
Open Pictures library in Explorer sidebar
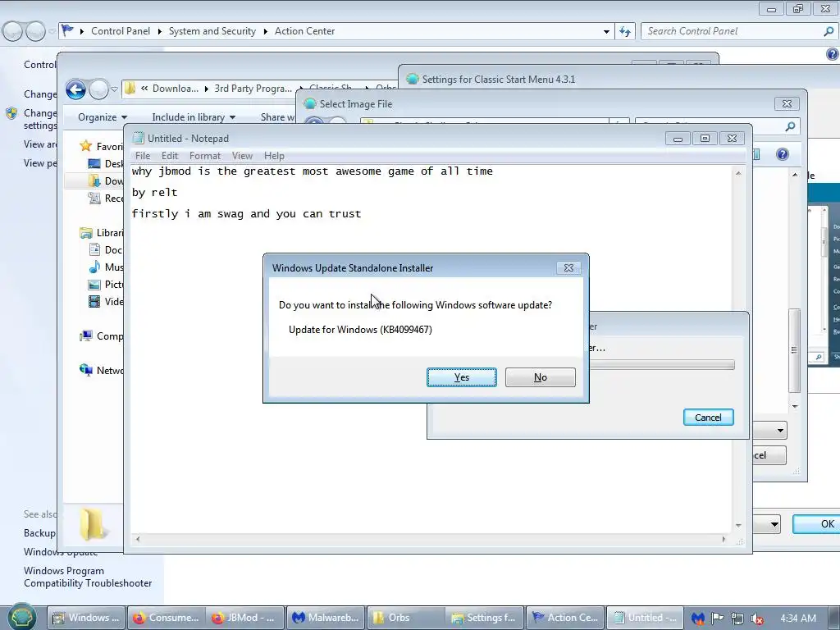(x=107, y=285)
